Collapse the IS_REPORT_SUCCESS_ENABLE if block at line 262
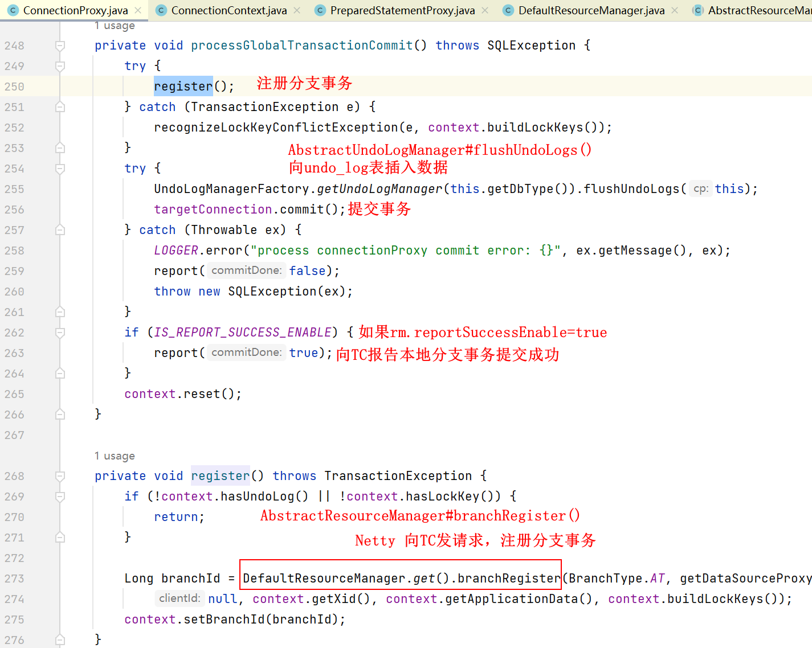Screen dimensions: 812x648 [60, 333]
